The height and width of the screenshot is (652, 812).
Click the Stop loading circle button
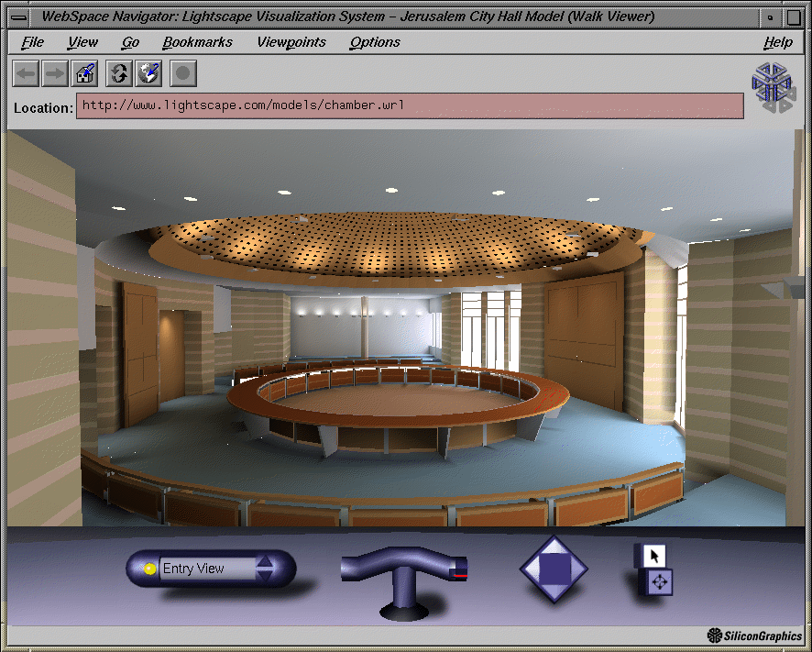click(x=182, y=73)
